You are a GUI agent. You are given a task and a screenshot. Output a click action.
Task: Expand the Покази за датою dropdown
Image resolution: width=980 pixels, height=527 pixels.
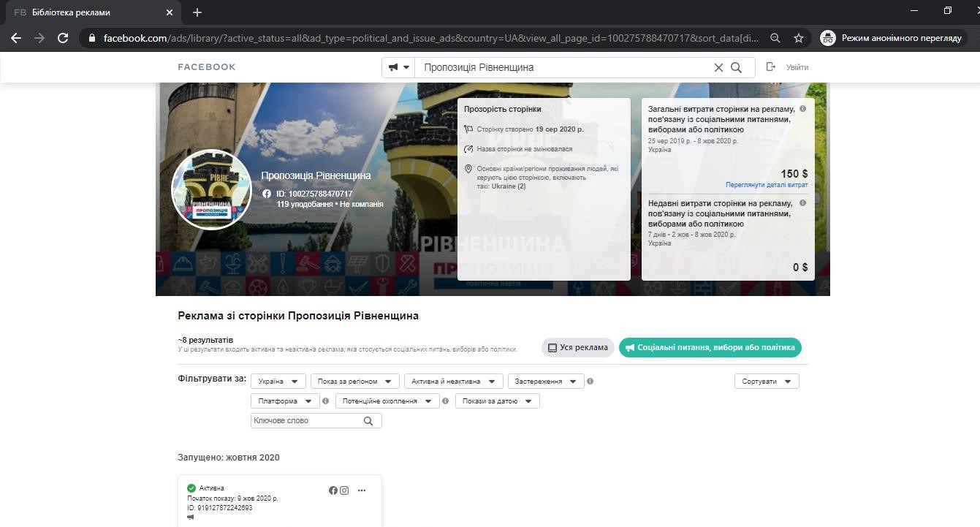pos(498,401)
